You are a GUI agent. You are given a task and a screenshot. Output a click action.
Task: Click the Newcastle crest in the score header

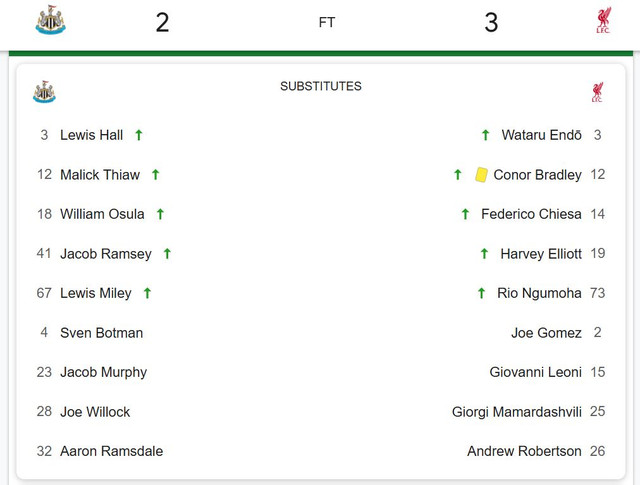coord(49,21)
